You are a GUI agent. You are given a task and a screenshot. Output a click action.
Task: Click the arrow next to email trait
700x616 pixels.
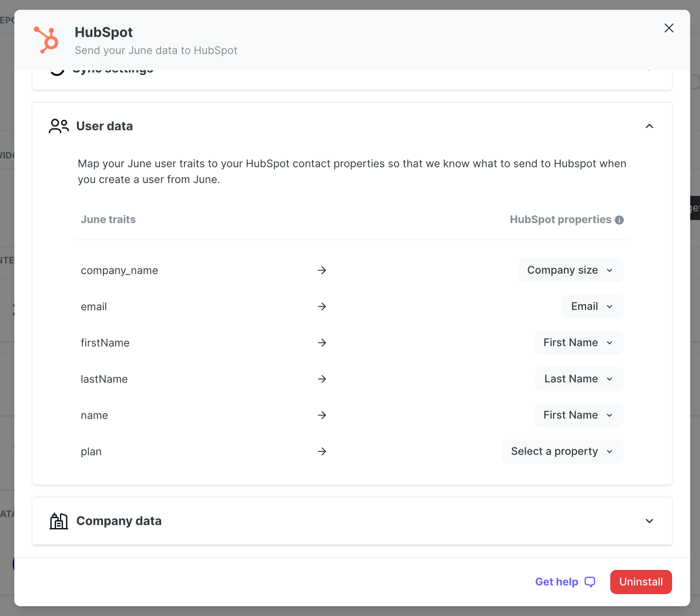click(322, 306)
